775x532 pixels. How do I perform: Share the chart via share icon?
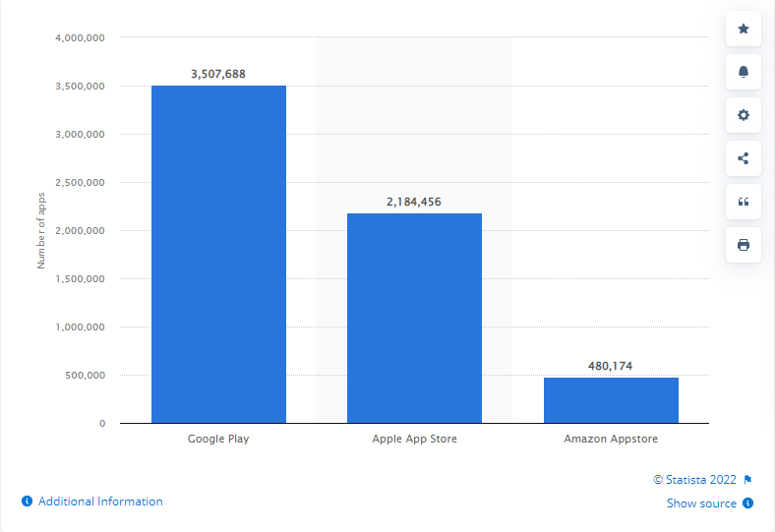743,158
